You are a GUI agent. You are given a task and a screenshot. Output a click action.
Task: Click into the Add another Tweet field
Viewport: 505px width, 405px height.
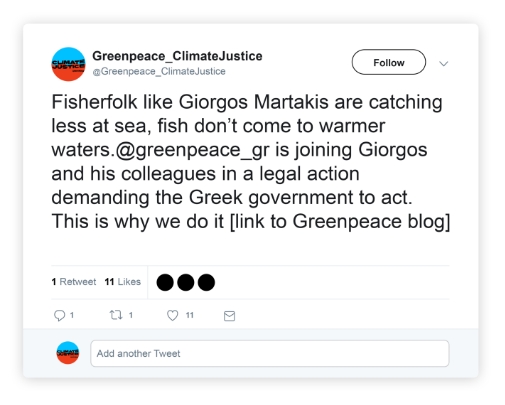tap(270, 353)
